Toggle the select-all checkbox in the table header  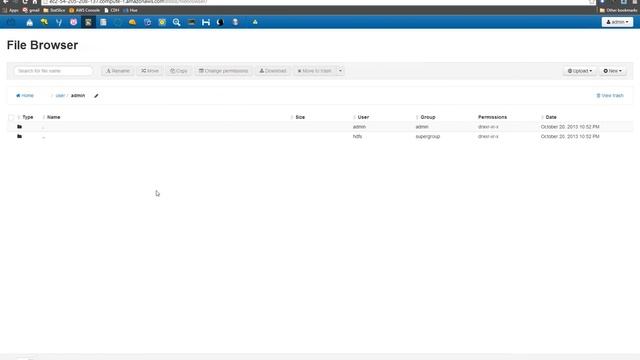pos(11,118)
